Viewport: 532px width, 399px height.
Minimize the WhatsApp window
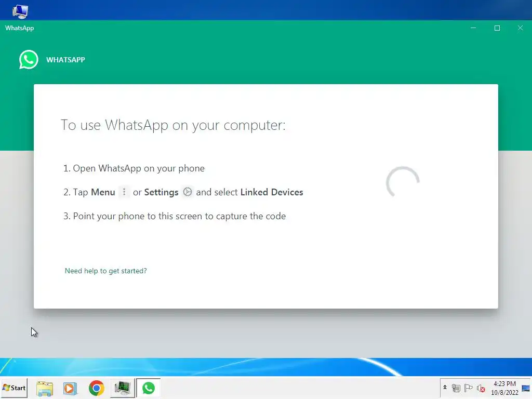pos(473,28)
